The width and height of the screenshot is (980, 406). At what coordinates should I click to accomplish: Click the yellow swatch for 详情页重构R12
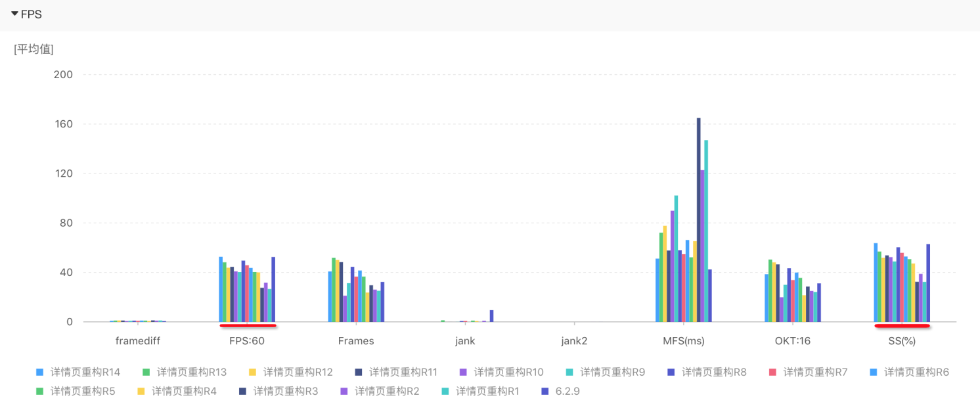252,372
